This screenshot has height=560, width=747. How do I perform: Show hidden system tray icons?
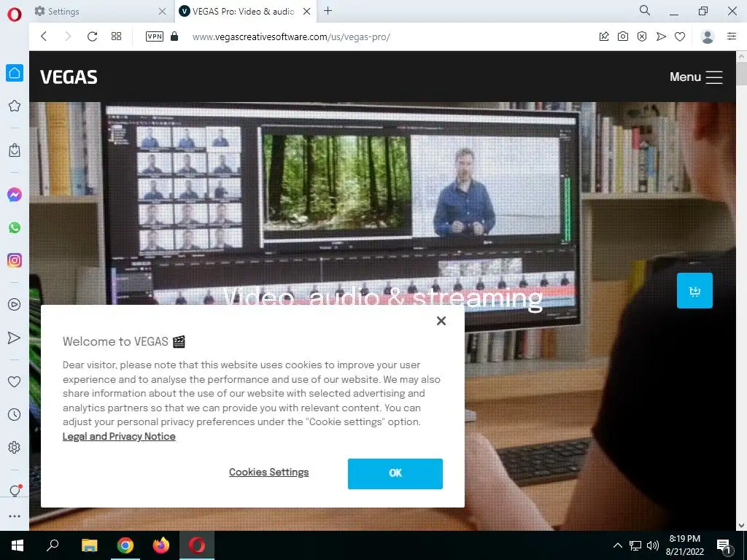pos(617,545)
